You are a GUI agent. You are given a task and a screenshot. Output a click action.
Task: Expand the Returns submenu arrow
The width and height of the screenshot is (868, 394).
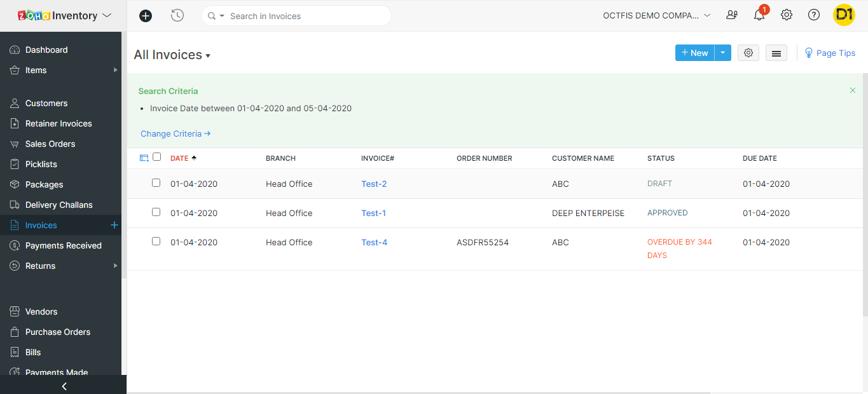pyautogui.click(x=116, y=266)
